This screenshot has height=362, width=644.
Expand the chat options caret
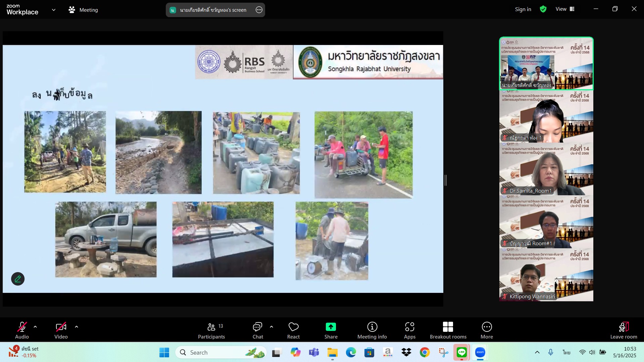[x=271, y=327]
